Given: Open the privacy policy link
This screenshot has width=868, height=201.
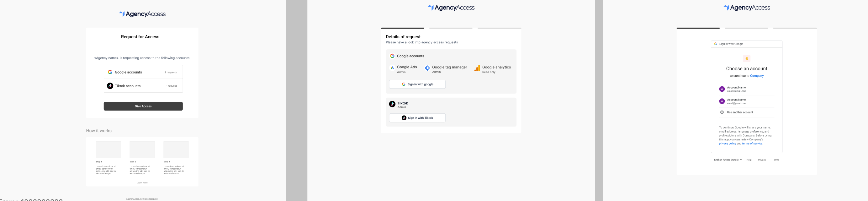Looking at the screenshot, I should pyautogui.click(x=727, y=144).
